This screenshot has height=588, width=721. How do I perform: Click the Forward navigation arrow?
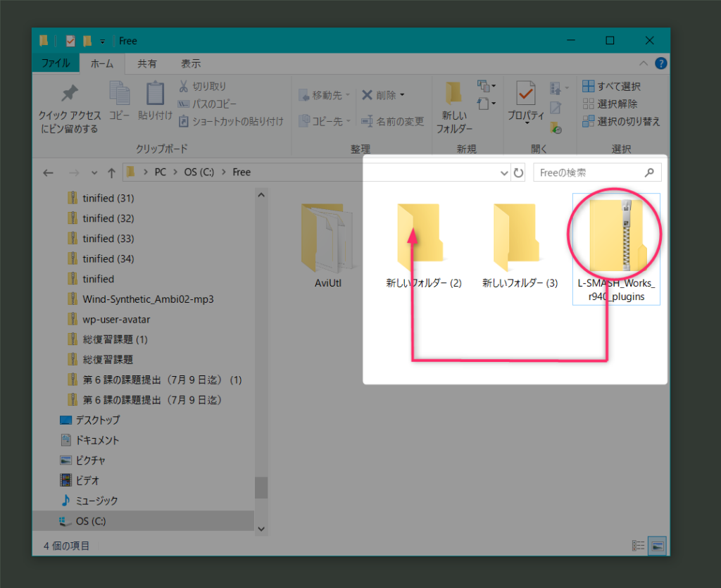click(73, 173)
